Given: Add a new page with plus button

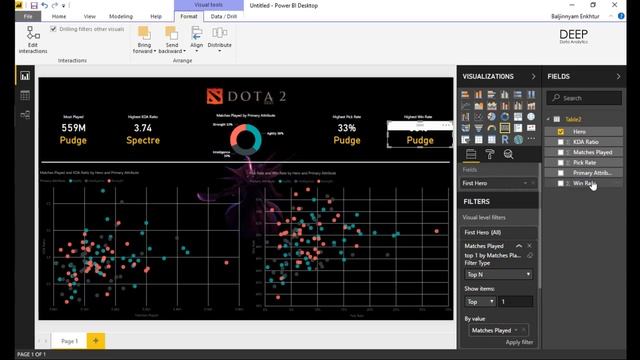Looking at the screenshot, I should [96, 341].
